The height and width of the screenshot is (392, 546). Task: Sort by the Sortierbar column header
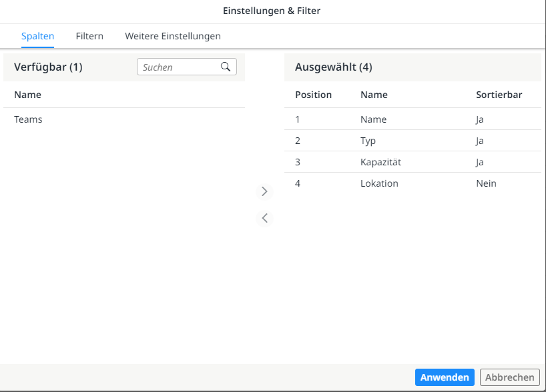pos(499,95)
